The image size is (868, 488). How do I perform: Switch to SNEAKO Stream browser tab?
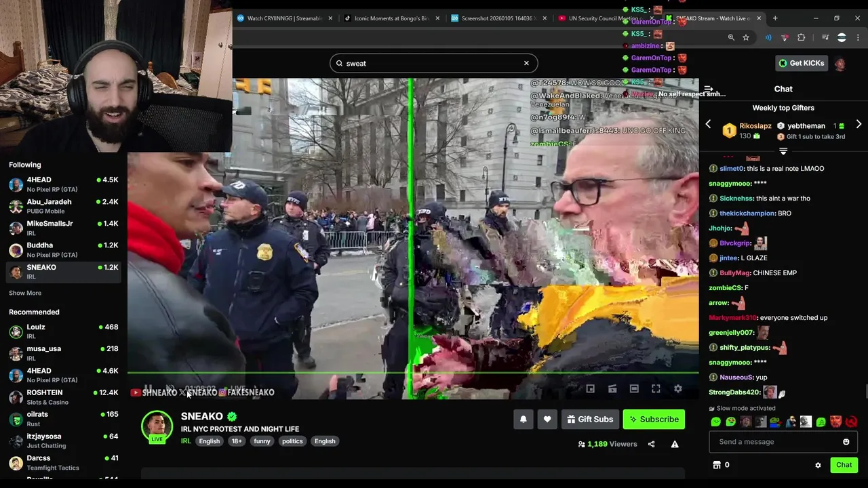tap(712, 18)
